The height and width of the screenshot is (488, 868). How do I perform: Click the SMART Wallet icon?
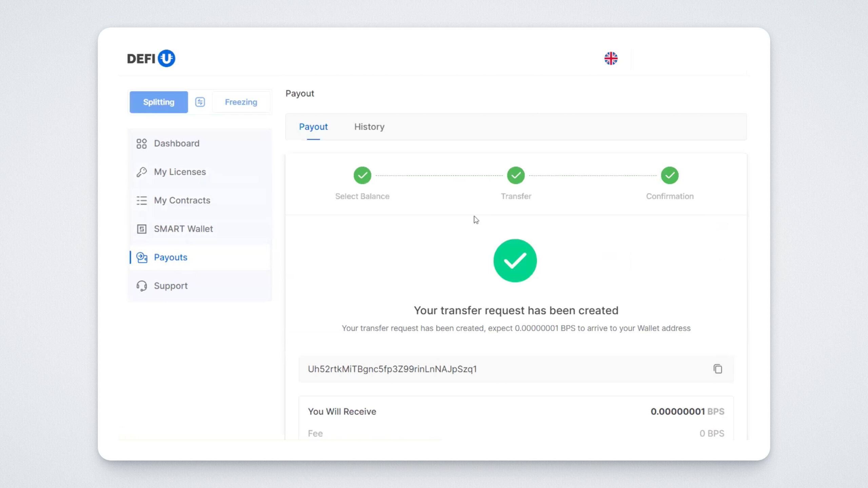[x=141, y=229]
